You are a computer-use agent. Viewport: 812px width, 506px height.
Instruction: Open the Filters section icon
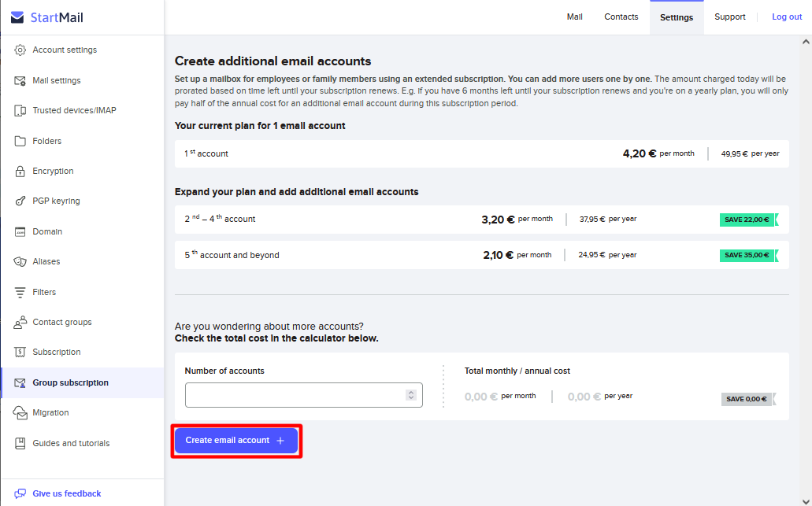(x=20, y=291)
